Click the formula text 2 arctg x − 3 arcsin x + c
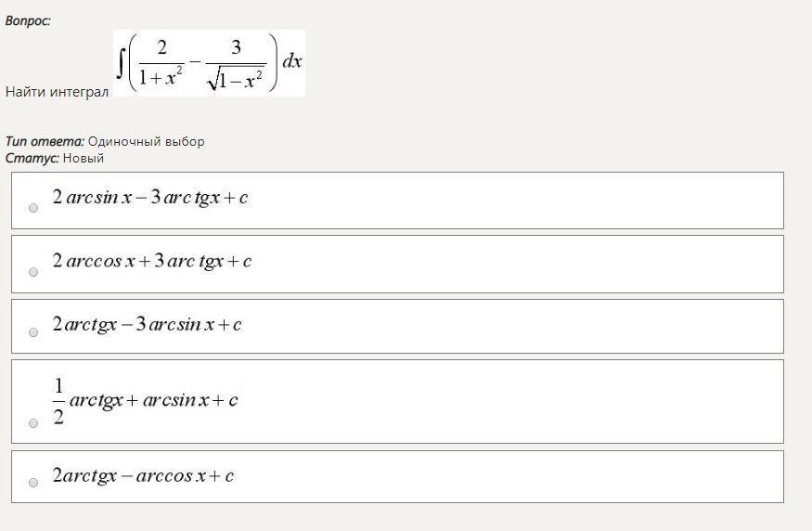Screen dimensions: 812x531 coord(148,324)
